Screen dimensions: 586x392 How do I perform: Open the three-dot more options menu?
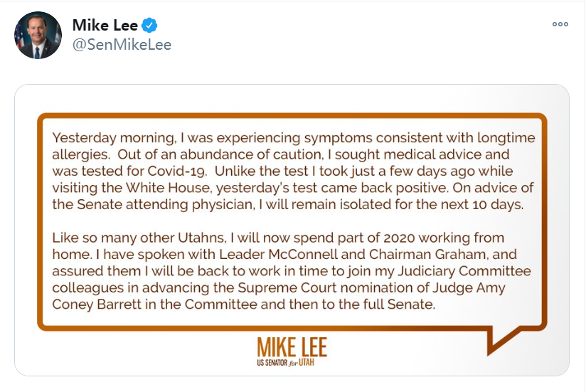tap(560, 23)
